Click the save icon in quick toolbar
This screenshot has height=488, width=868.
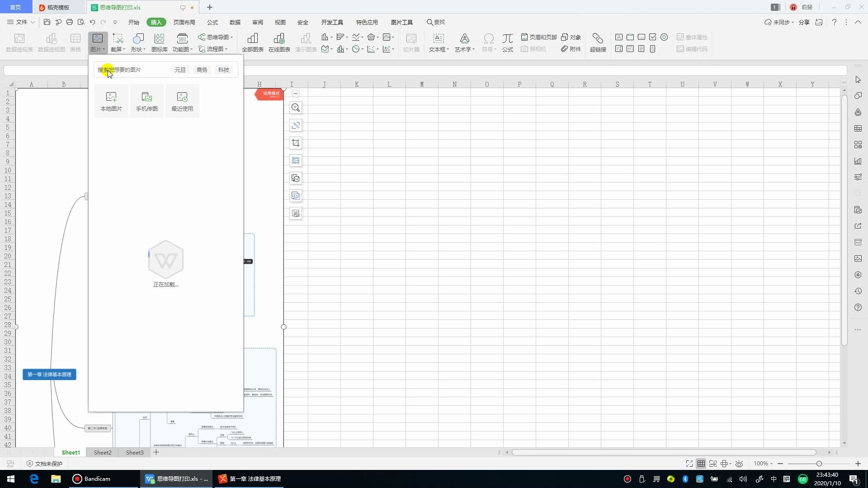47,22
